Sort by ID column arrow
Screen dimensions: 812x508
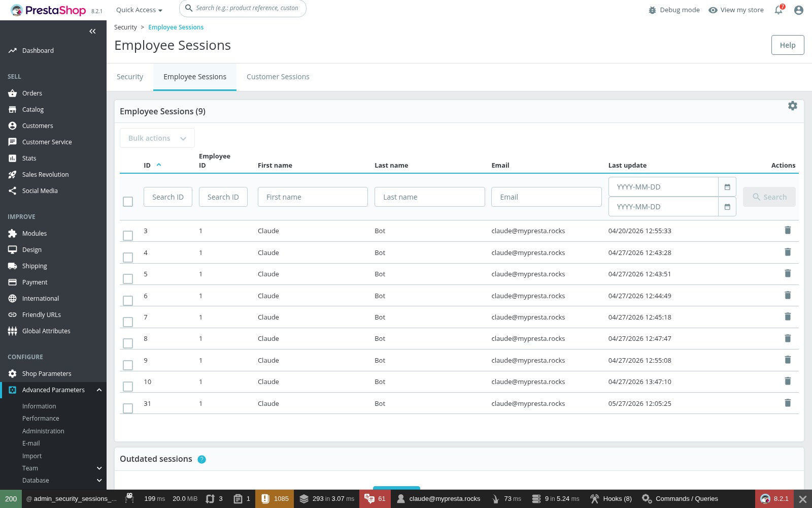coord(159,165)
